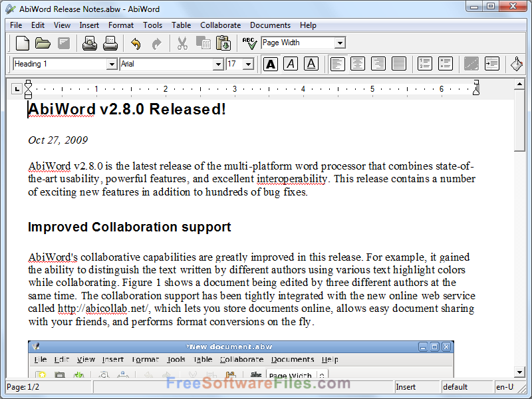This screenshot has height=399, width=532.
Task: Toggle the numbered list
Action: click(x=424, y=64)
